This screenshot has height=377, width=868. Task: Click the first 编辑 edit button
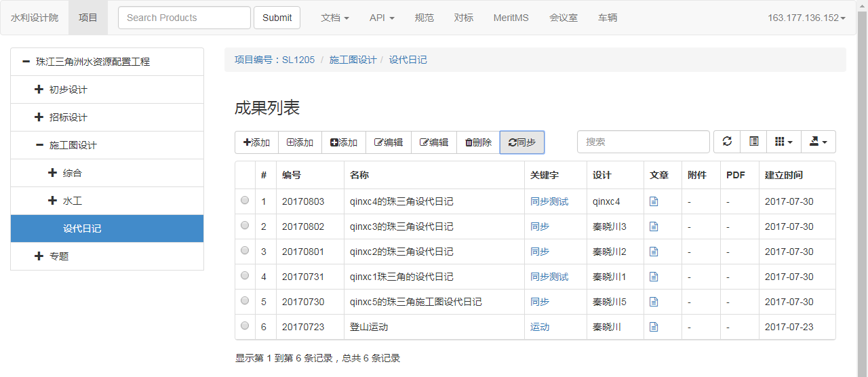tap(389, 142)
